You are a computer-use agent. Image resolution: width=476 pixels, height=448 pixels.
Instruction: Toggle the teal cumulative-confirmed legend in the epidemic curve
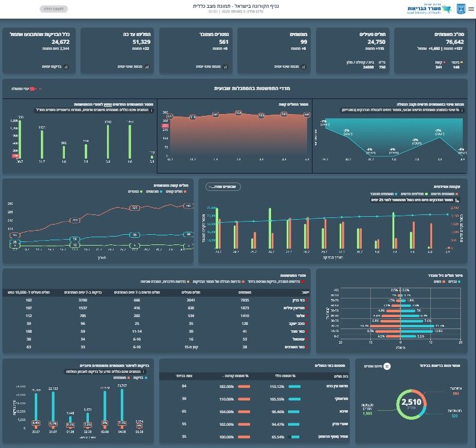coord(383,194)
